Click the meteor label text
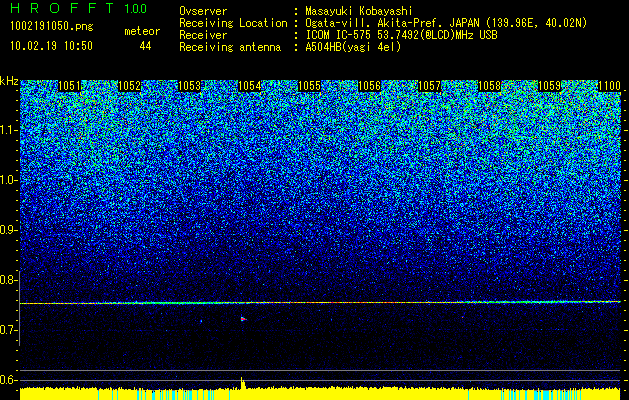The height and width of the screenshot is (400, 629). (x=142, y=31)
